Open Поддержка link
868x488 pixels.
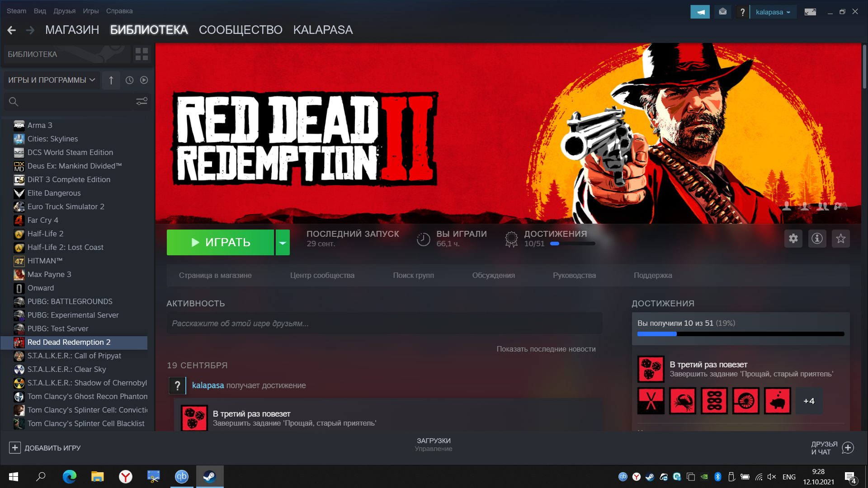click(653, 275)
